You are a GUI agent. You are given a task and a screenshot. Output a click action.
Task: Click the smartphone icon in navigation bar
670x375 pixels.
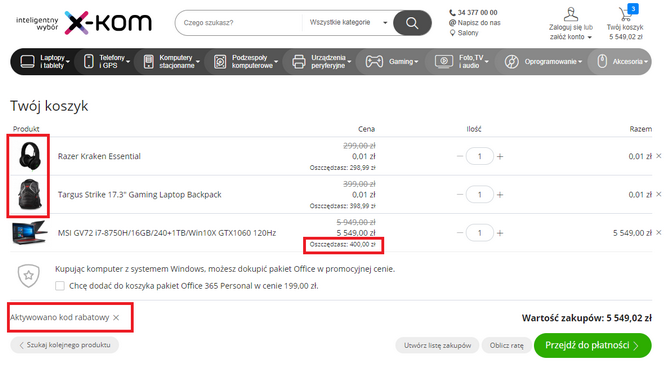[88, 62]
